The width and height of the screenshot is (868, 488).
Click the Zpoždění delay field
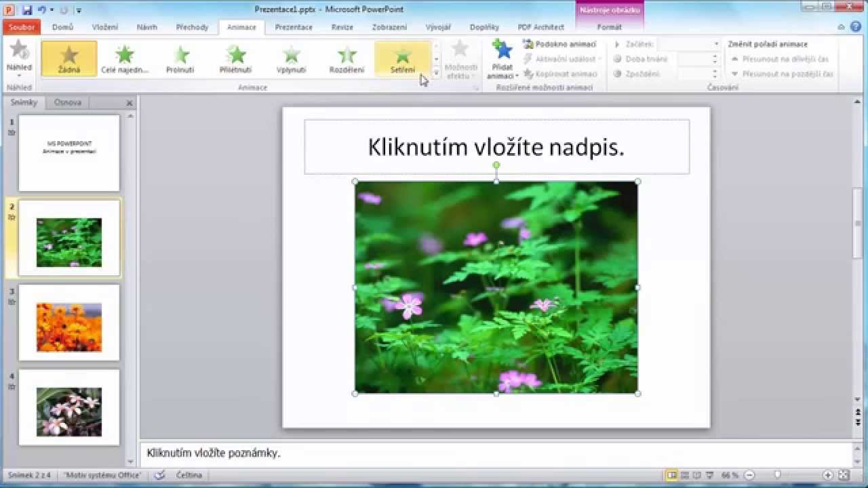click(x=694, y=74)
